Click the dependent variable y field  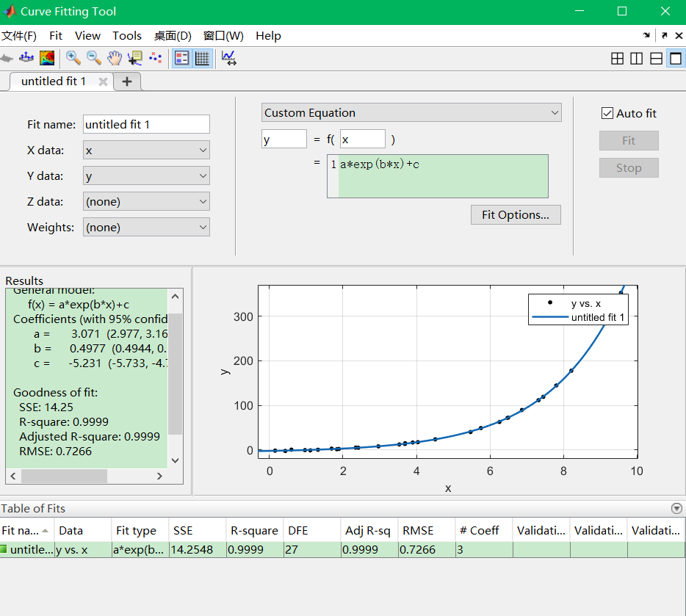[284, 139]
